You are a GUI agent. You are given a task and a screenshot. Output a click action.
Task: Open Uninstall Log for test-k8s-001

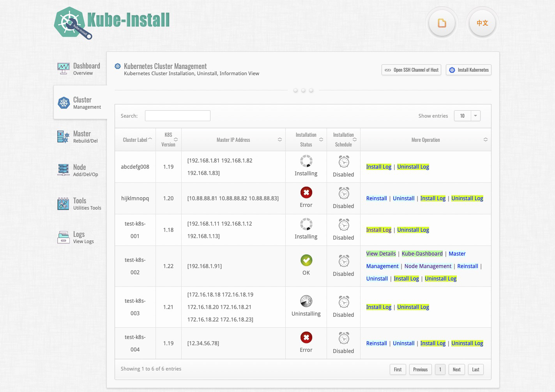pos(413,230)
